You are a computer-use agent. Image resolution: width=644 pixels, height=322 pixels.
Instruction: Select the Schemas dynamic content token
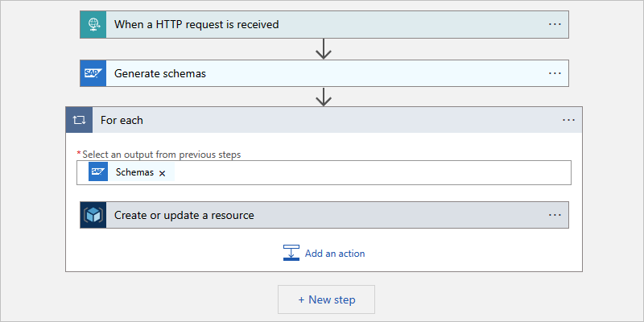pos(134,172)
